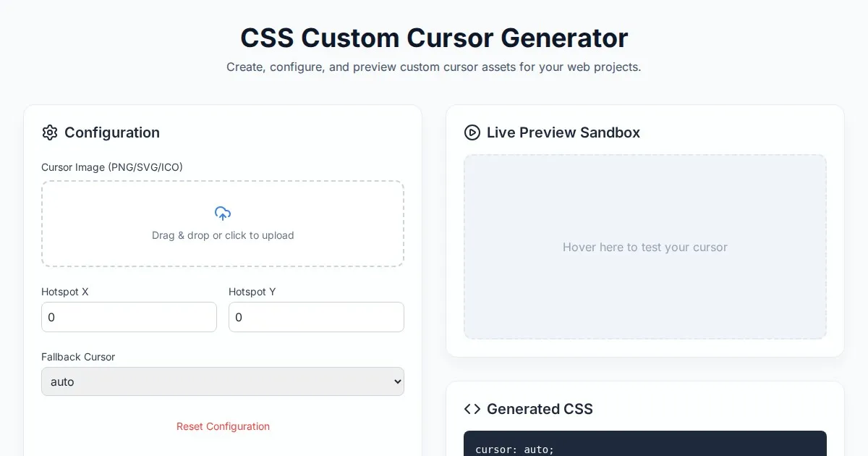This screenshot has height=456, width=868.
Task: Click the Cursor Image (PNG/SVG/ICO) label
Action: coord(112,167)
